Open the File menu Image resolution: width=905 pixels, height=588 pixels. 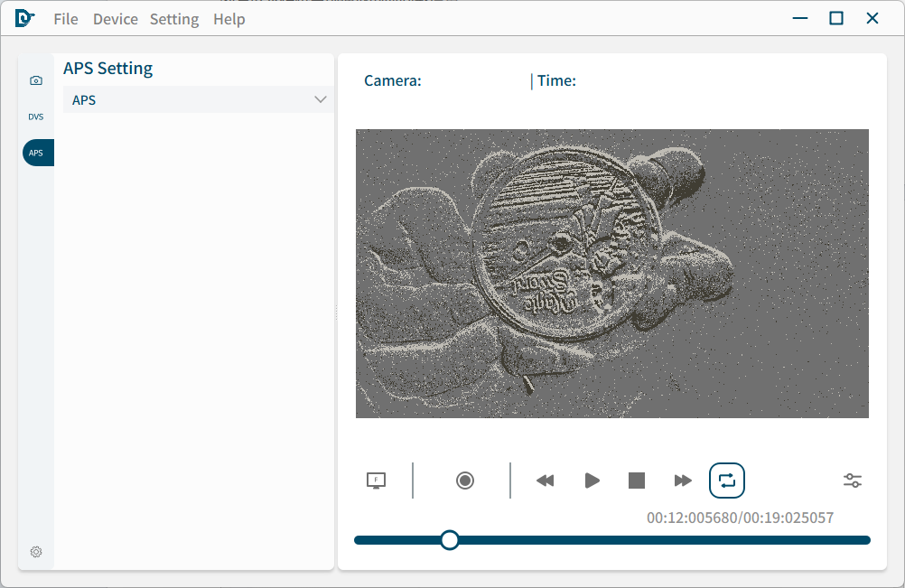[66, 19]
